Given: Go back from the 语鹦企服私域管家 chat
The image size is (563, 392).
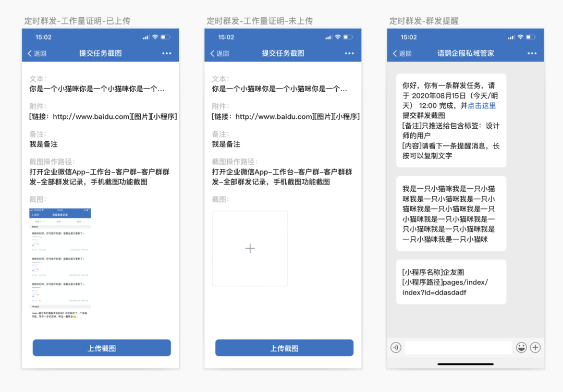Looking at the screenshot, I should (x=402, y=53).
